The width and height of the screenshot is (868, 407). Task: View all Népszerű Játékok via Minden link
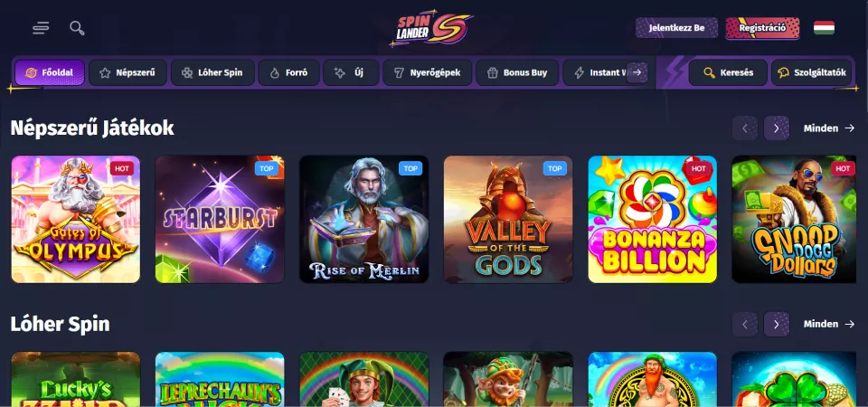tap(829, 128)
